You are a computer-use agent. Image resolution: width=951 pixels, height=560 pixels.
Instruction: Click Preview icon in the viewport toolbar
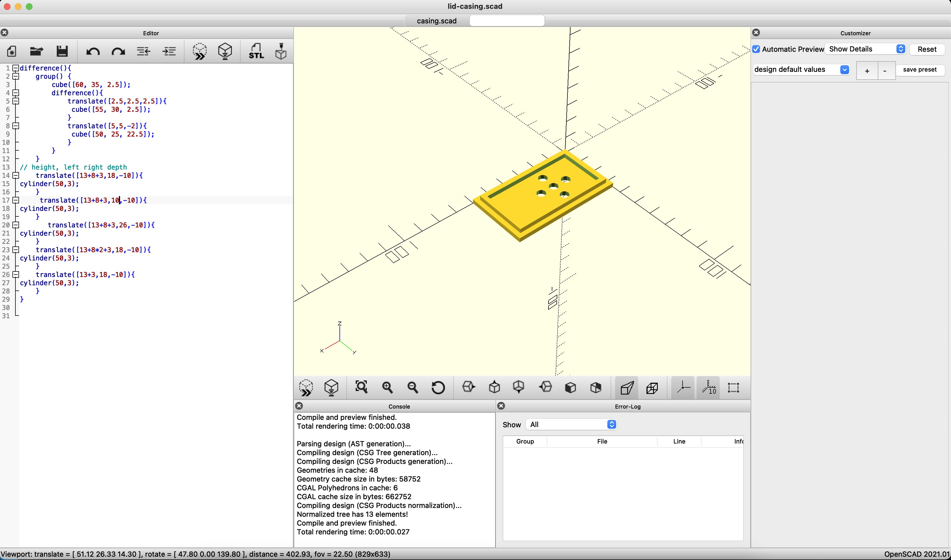(x=306, y=388)
